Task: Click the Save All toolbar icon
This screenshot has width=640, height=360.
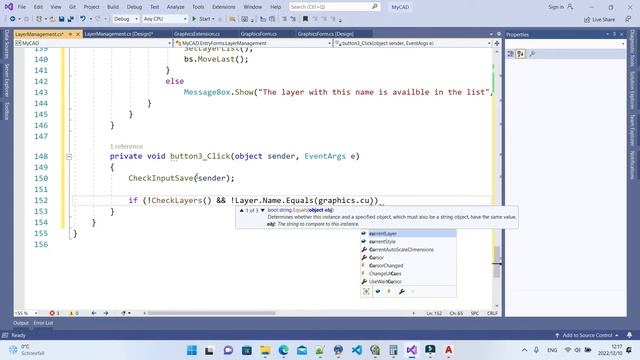Action: tap(71, 19)
